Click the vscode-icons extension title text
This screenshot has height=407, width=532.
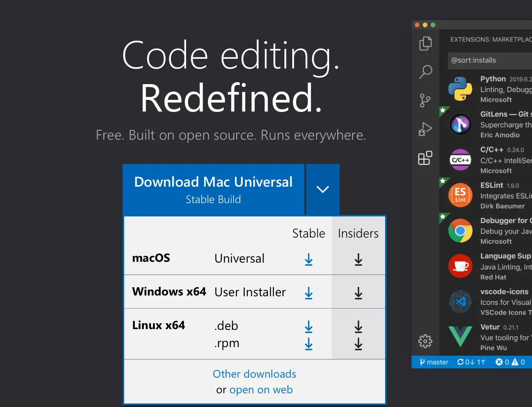(504, 292)
